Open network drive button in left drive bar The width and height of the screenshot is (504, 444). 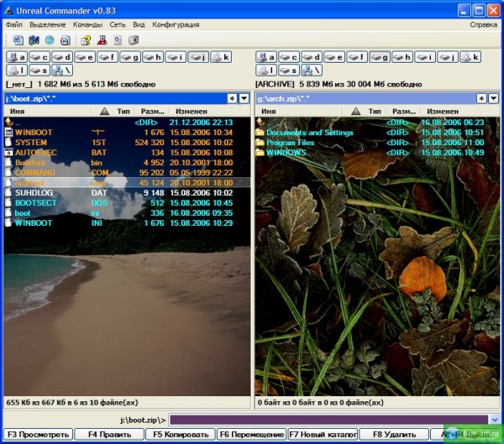click(62, 70)
